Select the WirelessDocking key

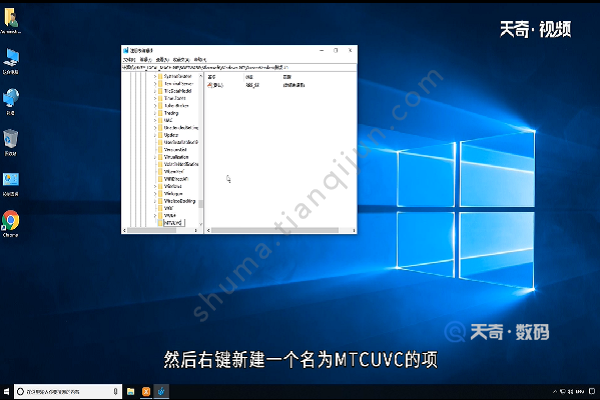179,201
